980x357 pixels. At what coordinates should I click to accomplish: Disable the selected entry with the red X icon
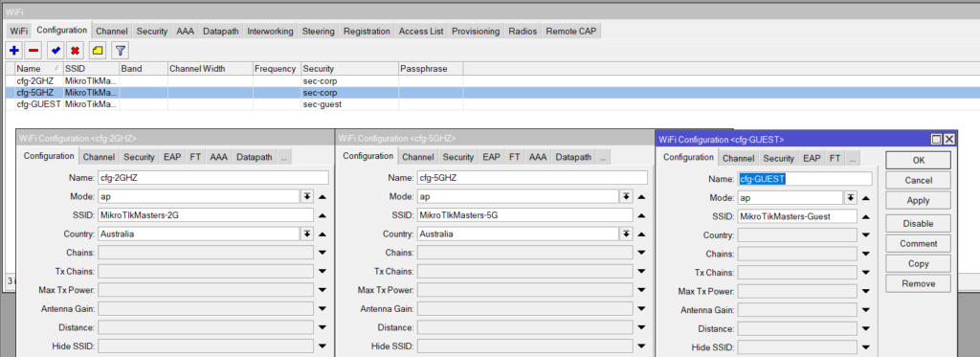click(75, 51)
